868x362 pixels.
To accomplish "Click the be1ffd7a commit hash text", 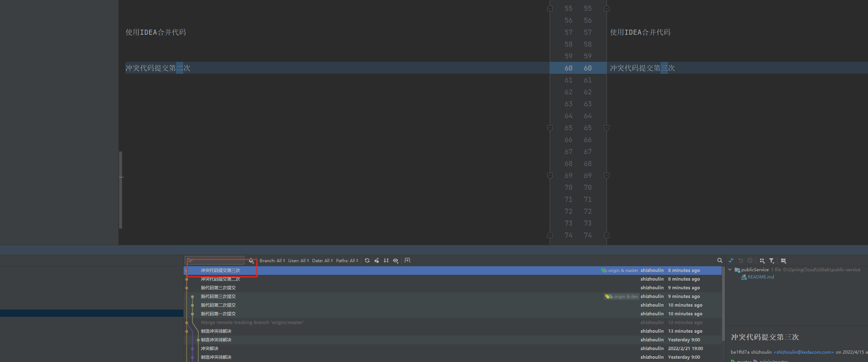I will click(740, 352).
